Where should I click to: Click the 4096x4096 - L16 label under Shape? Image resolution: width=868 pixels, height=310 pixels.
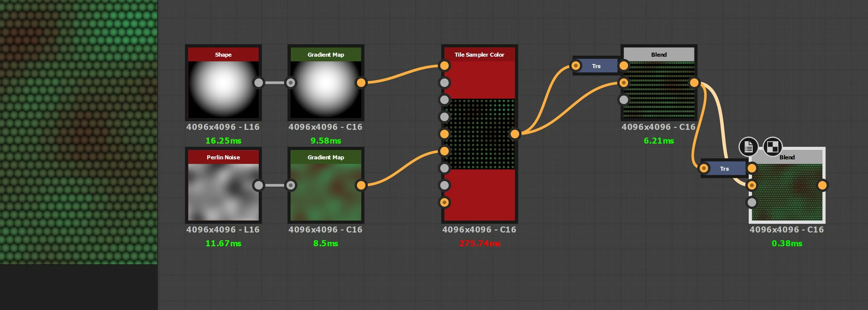click(x=223, y=127)
